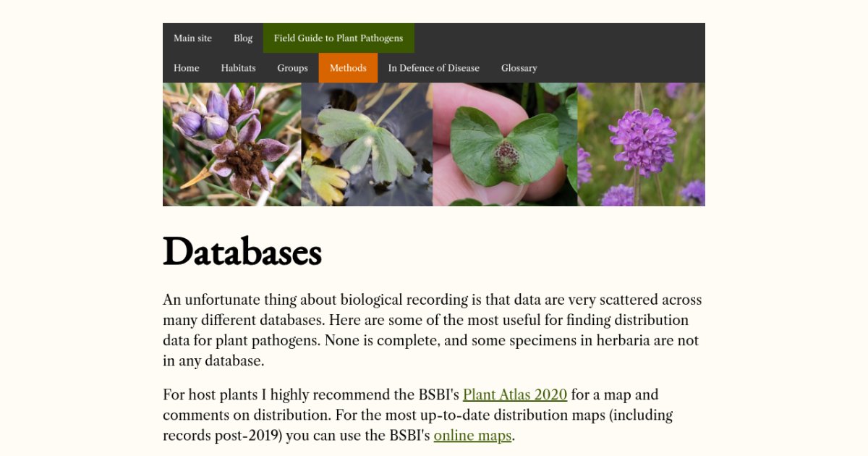Image resolution: width=868 pixels, height=456 pixels.
Task: Browse the Groups page
Action: point(292,68)
